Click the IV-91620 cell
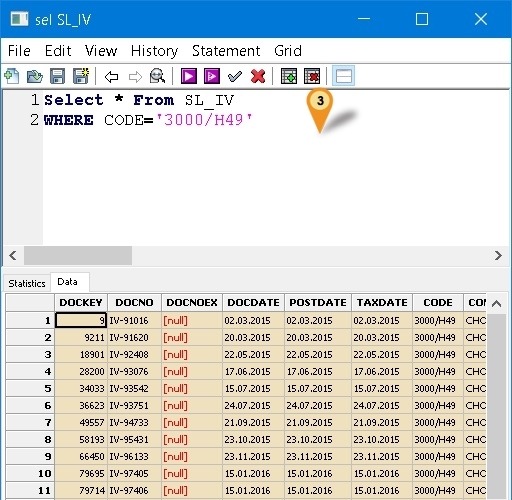The image size is (512, 500). point(134,337)
